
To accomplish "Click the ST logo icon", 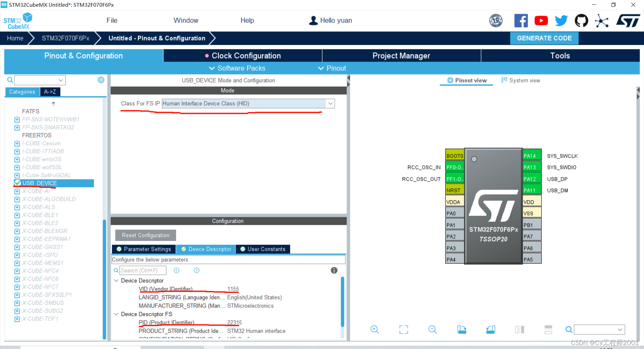I will [x=628, y=21].
